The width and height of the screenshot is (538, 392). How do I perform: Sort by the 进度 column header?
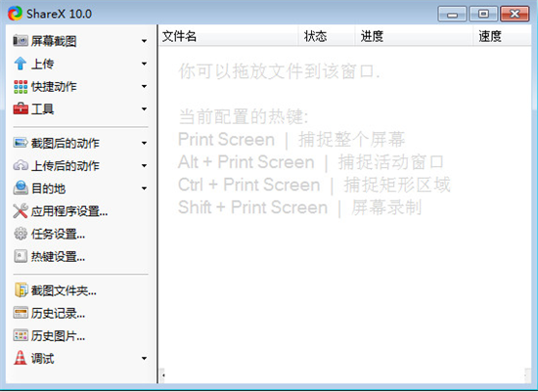click(414, 36)
